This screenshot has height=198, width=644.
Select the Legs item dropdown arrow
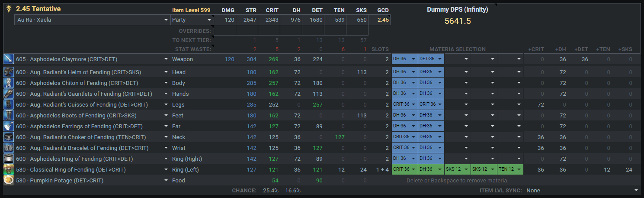tap(166, 104)
